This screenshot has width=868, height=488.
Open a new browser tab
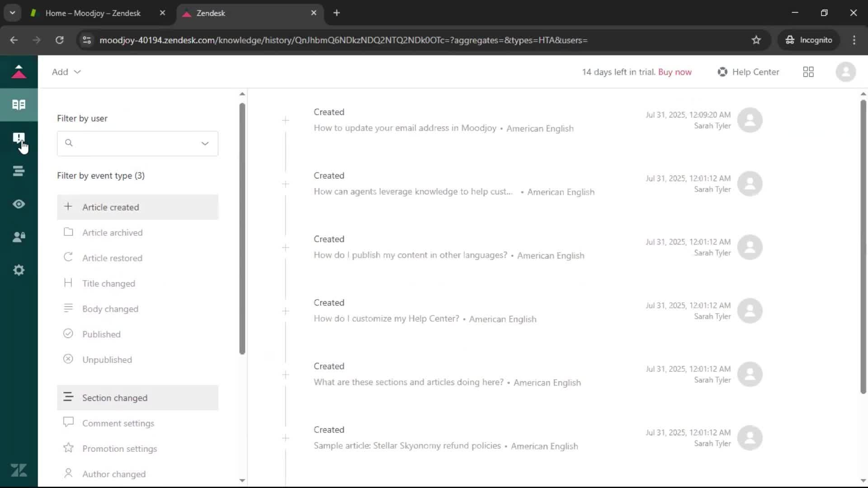[x=336, y=13]
